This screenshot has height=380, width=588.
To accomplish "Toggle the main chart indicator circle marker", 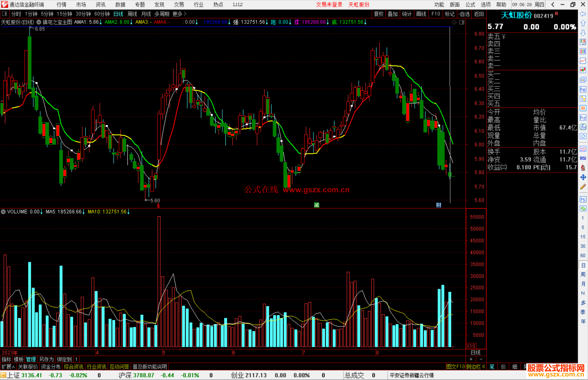I will (x=39, y=22).
